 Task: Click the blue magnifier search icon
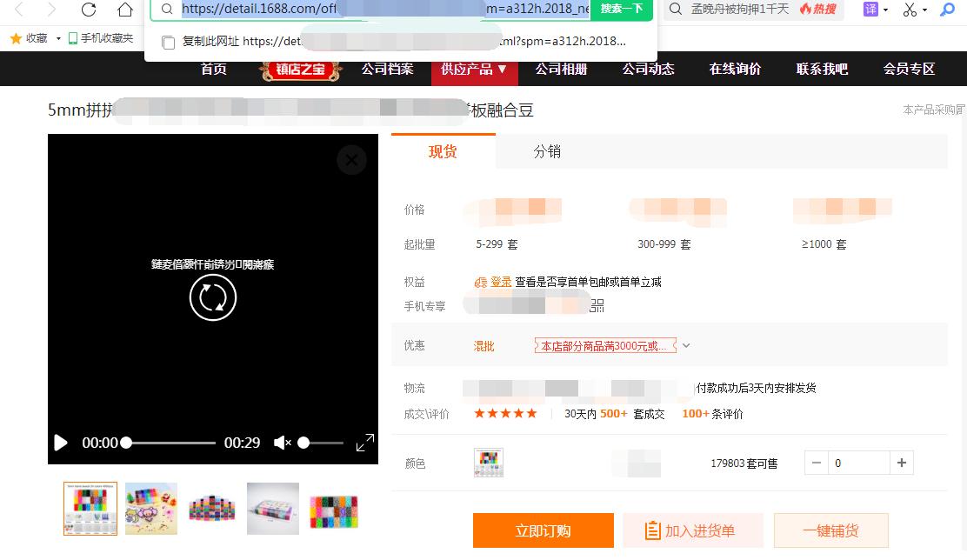[x=948, y=10]
